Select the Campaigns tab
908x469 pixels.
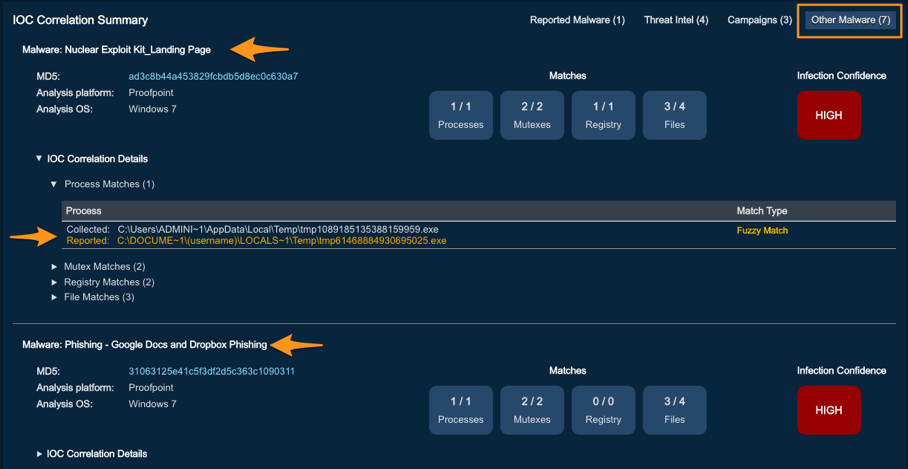759,20
